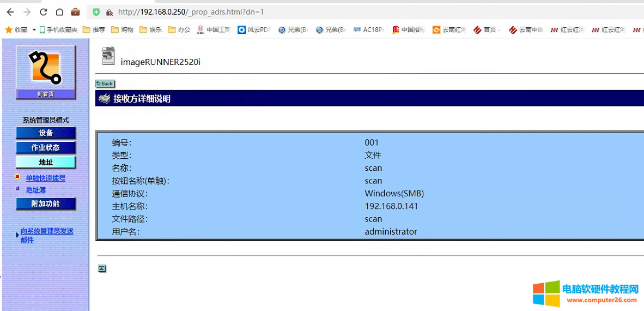Select the 地址 menu button
The image size is (644, 311).
46,162
